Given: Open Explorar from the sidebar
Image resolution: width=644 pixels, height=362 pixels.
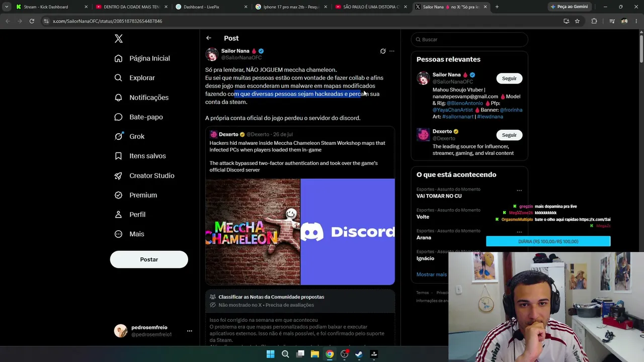Looking at the screenshot, I should (135, 78).
